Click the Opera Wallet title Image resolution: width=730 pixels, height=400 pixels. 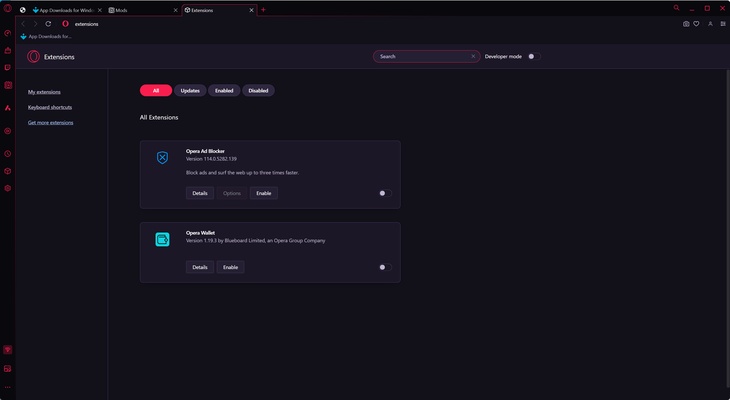point(200,233)
